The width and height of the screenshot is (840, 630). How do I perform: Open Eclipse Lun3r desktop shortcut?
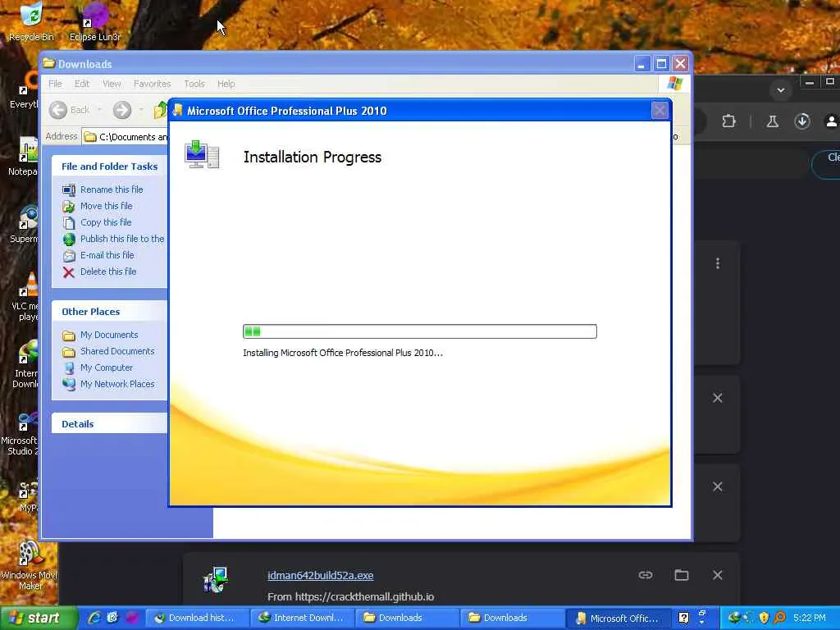(95, 21)
